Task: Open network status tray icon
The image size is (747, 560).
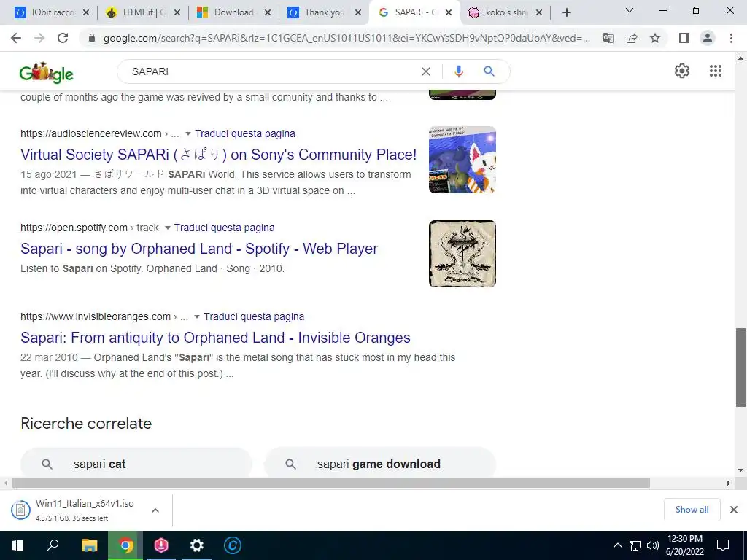Action: tap(635, 545)
